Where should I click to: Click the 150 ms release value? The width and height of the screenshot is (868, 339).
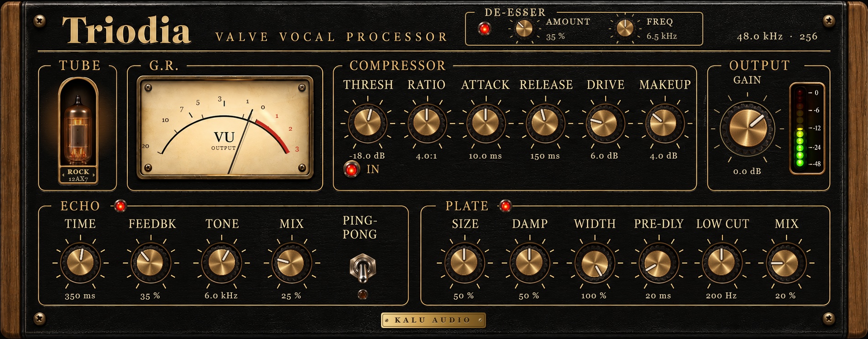545,156
